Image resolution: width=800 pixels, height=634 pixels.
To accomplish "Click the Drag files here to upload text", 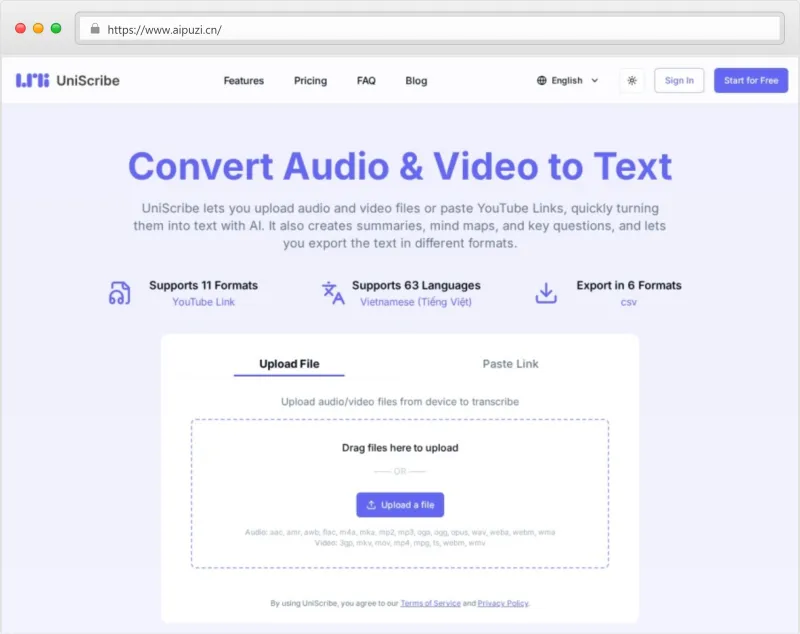I will click(400, 448).
